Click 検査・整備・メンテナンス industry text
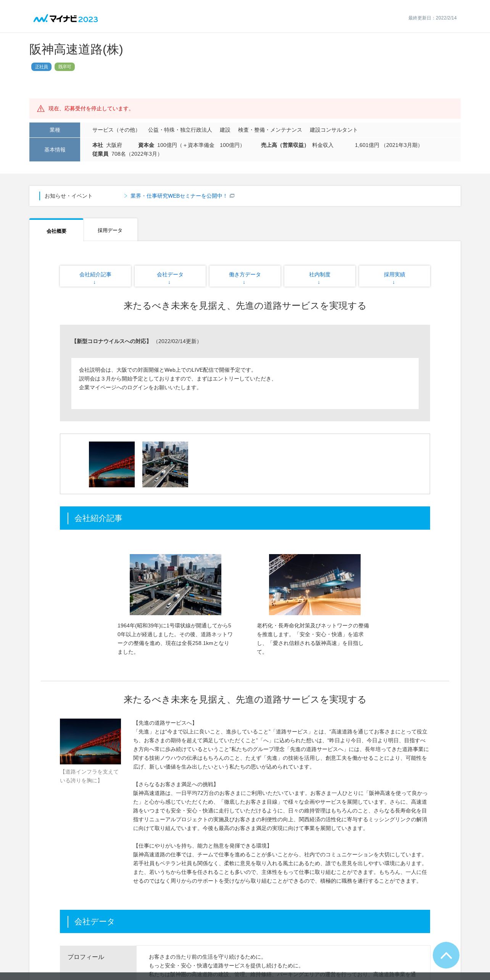This screenshot has height=980, width=490. (x=270, y=130)
